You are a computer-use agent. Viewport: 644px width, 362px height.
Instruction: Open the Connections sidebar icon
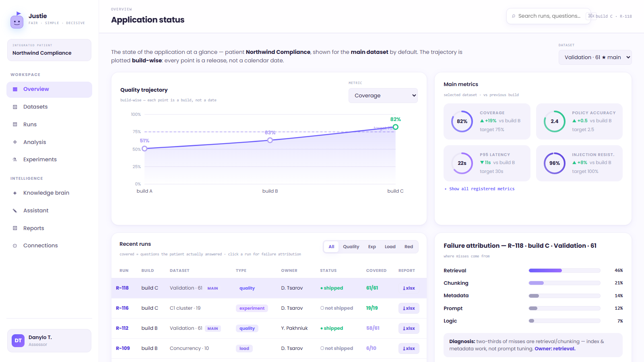[15, 246]
